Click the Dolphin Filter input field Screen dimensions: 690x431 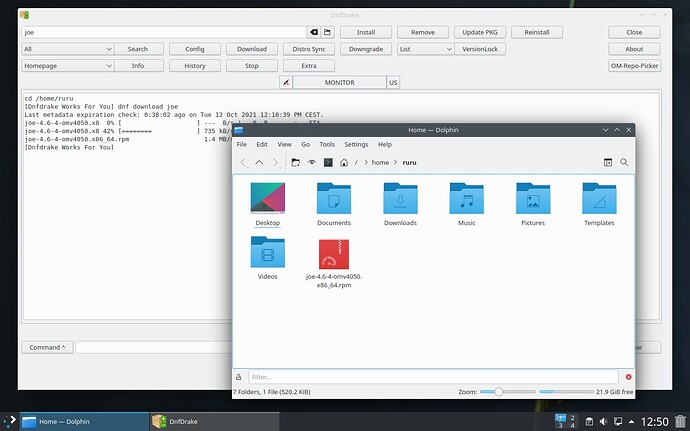pyautogui.click(x=433, y=377)
